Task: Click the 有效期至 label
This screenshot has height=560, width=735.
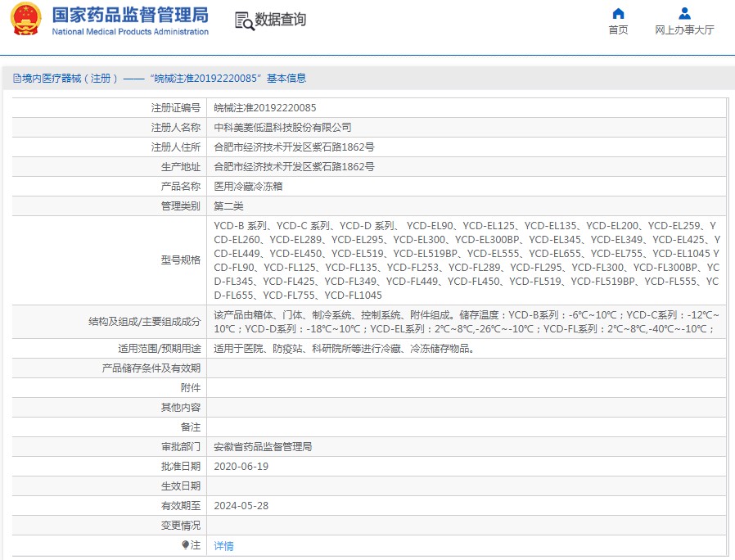Action: point(181,507)
